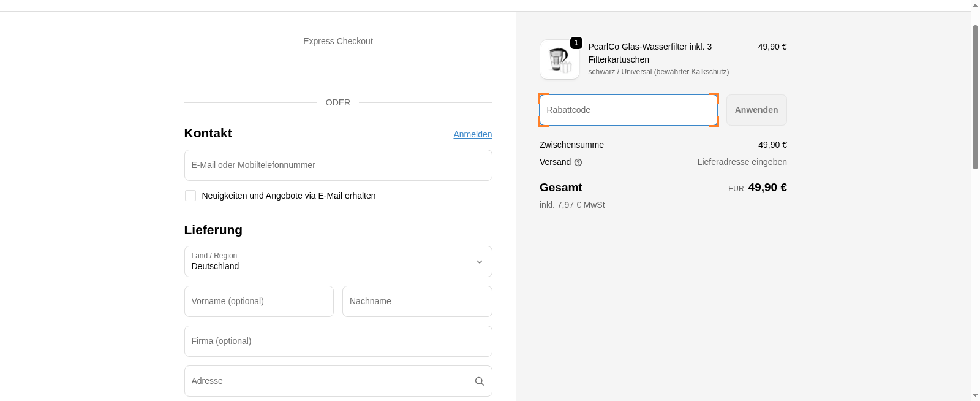The image size is (980, 401).
Task: Focus the Rabattcode input field
Action: (628, 110)
